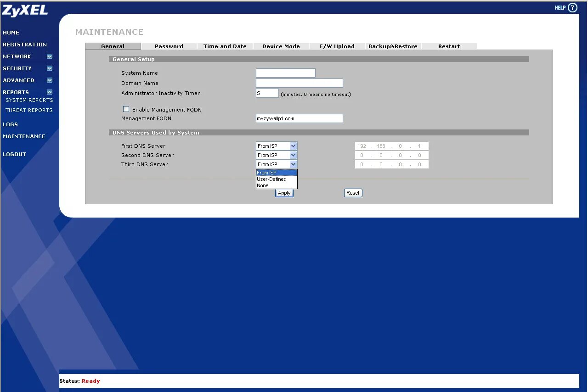Choose From ISP in dropdown list
Viewport: 588px width, 392px height.
(x=277, y=173)
